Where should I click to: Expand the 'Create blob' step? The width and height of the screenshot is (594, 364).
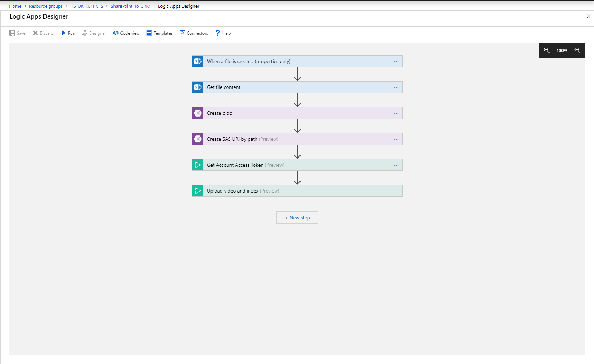[x=297, y=113]
